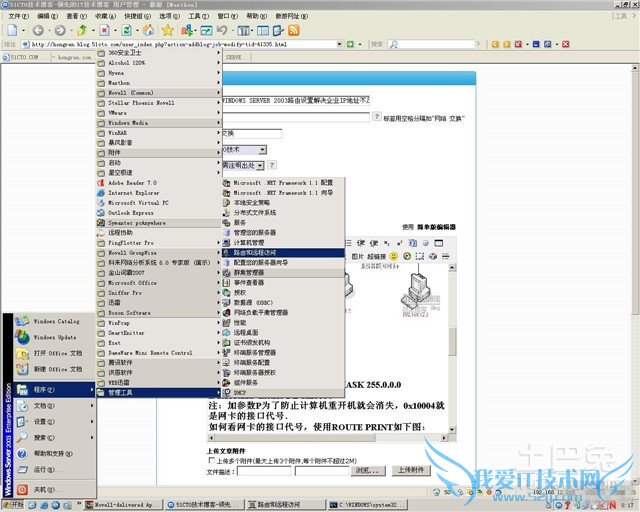This screenshot has width=640, height=512.
Task: Switch to the SERVE browser tab
Action: [x=235, y=58]
